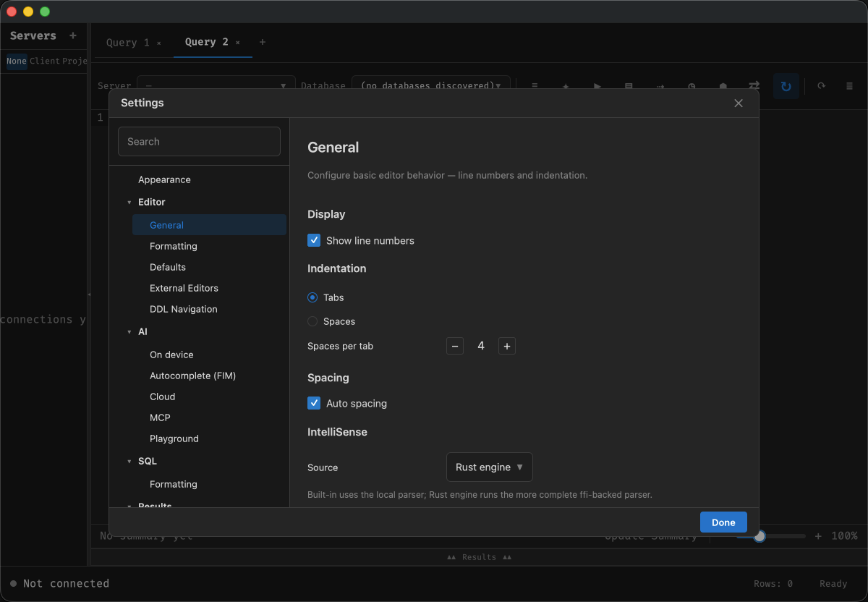This screenshot has width=868, height=602.
Task: Open the Defaults settings page
Action: pos(168,267)
